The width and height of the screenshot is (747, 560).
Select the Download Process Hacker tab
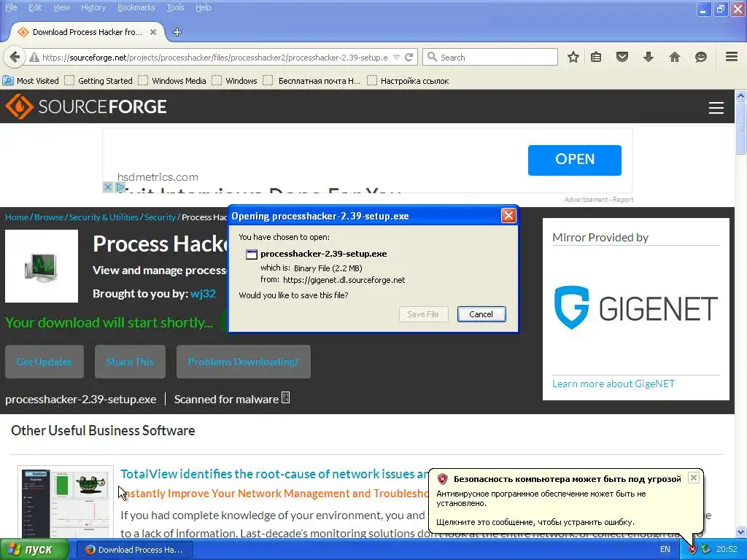coord(87,32)
